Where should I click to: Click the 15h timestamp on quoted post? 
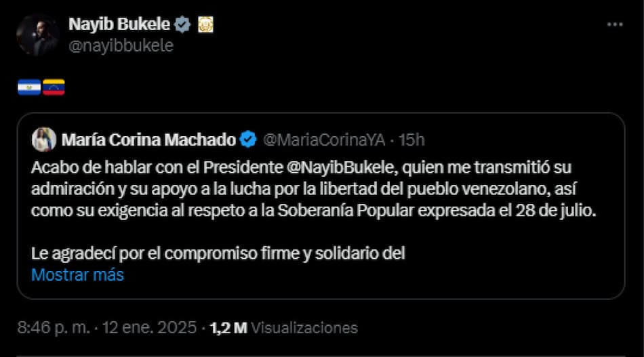(411, 140)
